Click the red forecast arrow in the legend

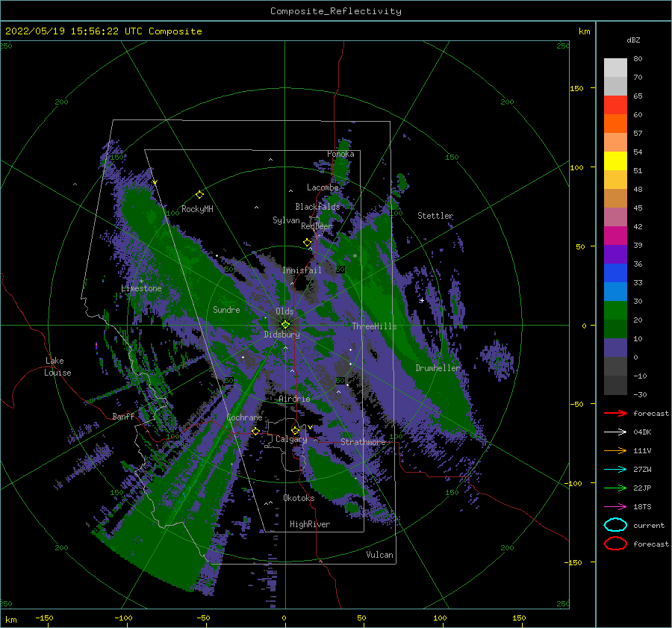coord(615,413)
